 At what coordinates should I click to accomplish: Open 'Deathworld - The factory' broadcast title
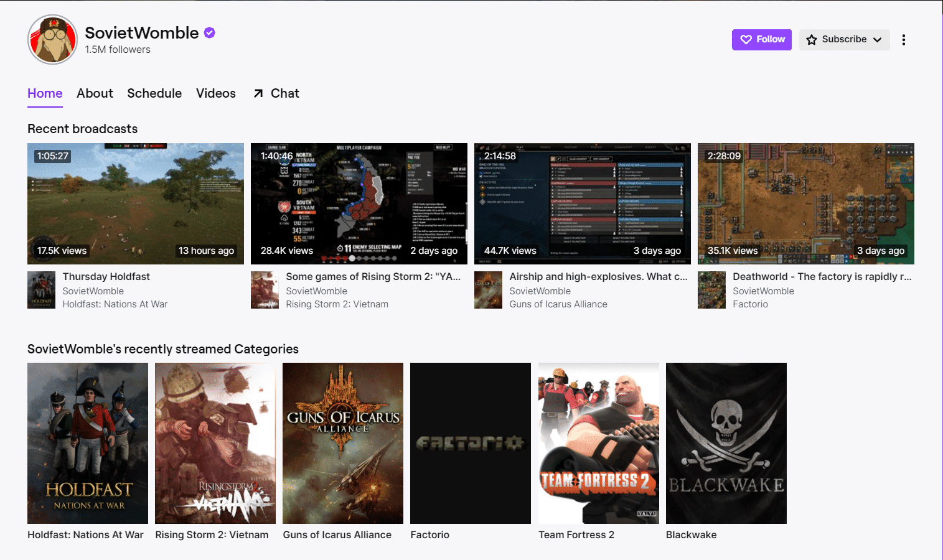pyautogui.click(x=822, y=276)
